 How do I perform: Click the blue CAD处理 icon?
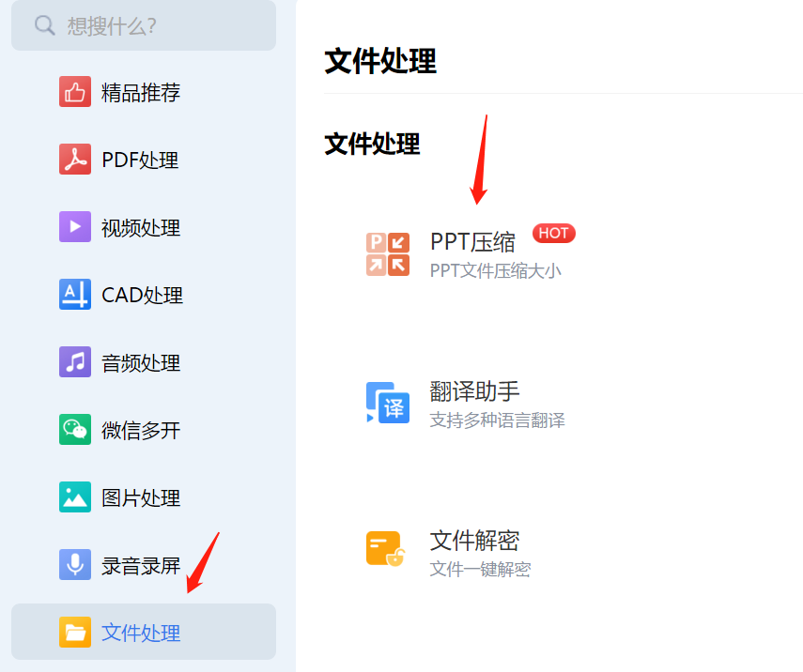pos(75,295)
